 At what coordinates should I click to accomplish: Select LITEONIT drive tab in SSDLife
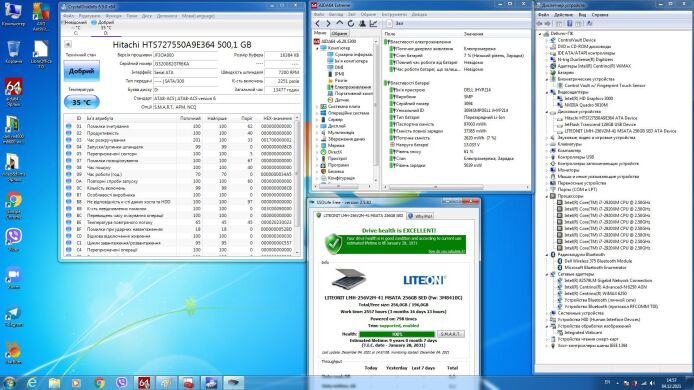coord(359,216)
